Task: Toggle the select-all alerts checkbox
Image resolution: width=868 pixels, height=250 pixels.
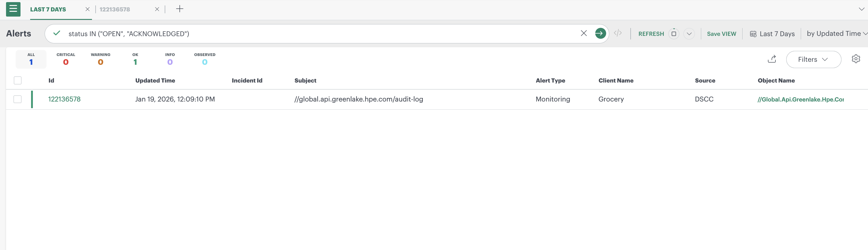Action: (x=17, y=80)
